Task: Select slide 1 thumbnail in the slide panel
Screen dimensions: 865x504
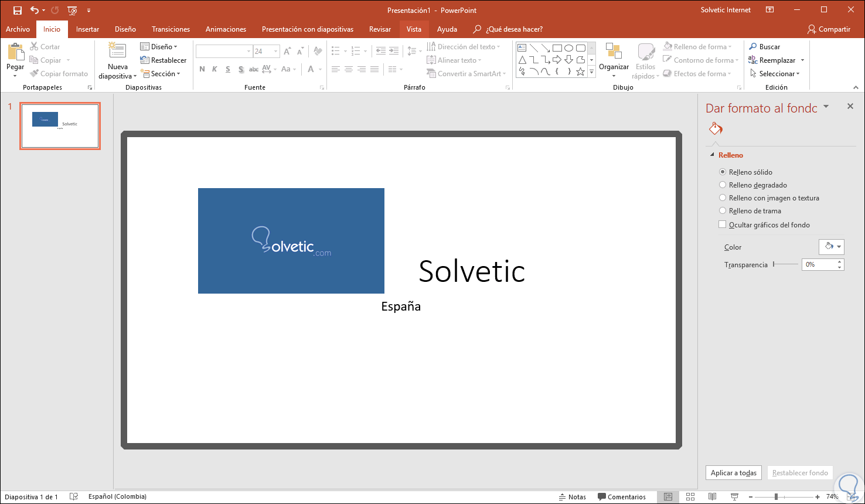Action: click(60, 126)
